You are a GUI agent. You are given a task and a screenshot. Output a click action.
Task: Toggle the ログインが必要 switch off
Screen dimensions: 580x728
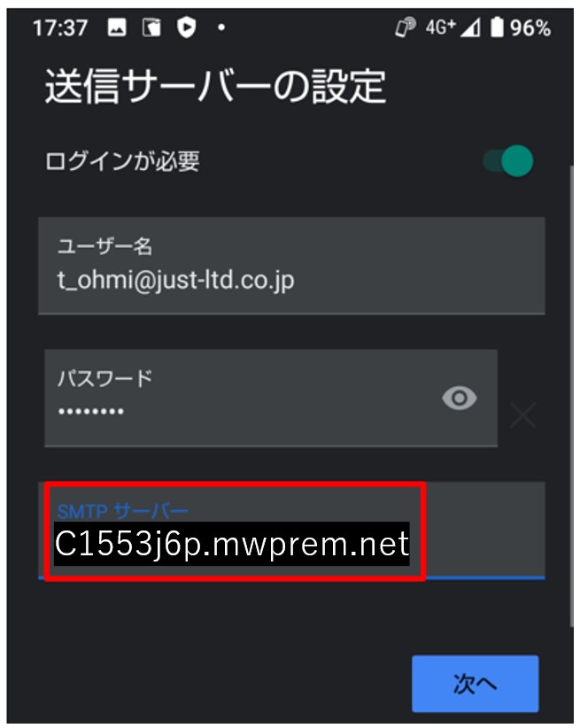tap(508, 161)
